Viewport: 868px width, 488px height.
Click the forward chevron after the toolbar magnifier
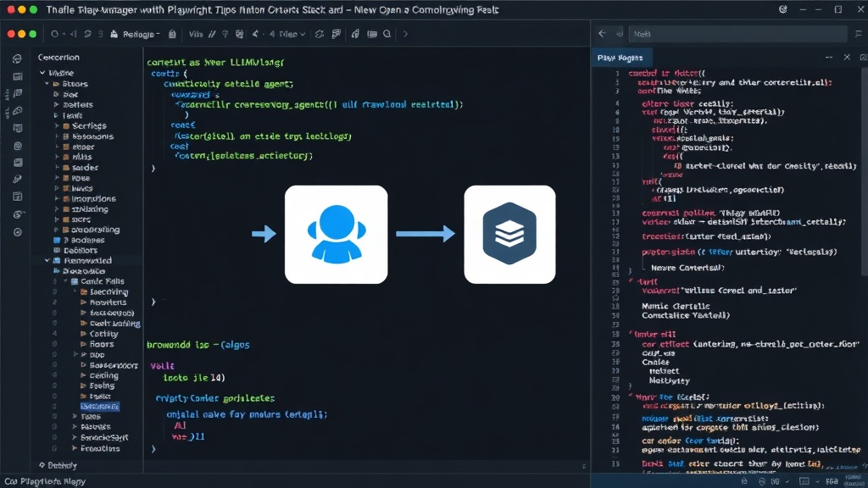(405, 34)
